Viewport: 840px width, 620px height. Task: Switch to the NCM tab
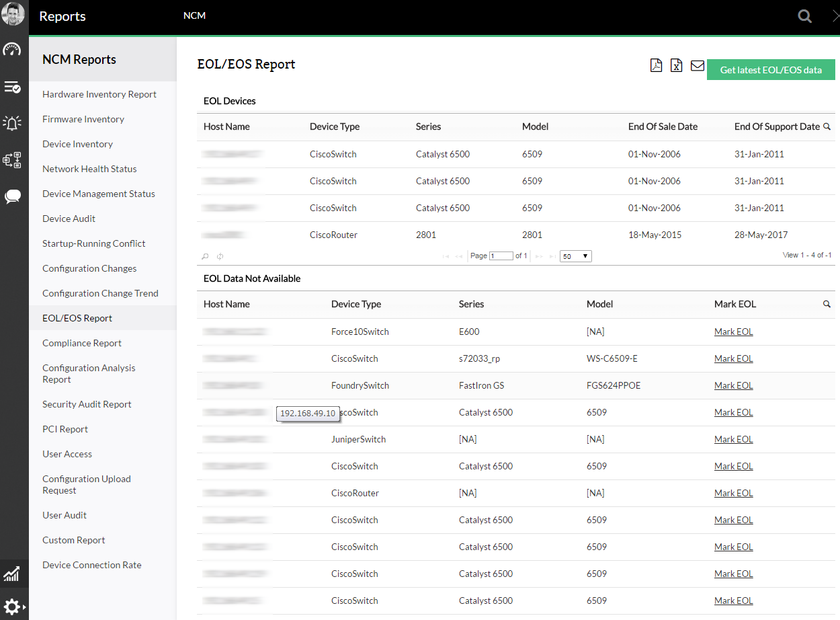pos(194,15)
